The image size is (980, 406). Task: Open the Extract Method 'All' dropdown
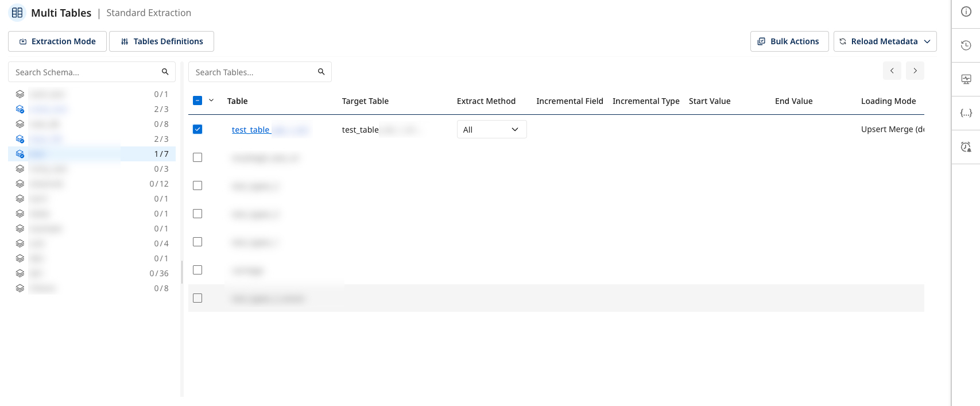(491, 130)
